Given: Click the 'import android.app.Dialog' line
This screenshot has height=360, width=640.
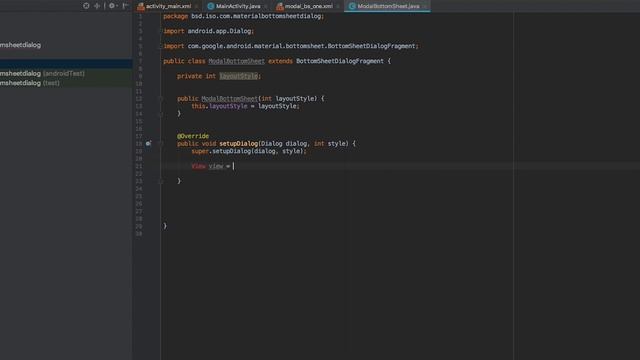Looking at the screenshot, I should click(x=209, y=31).
